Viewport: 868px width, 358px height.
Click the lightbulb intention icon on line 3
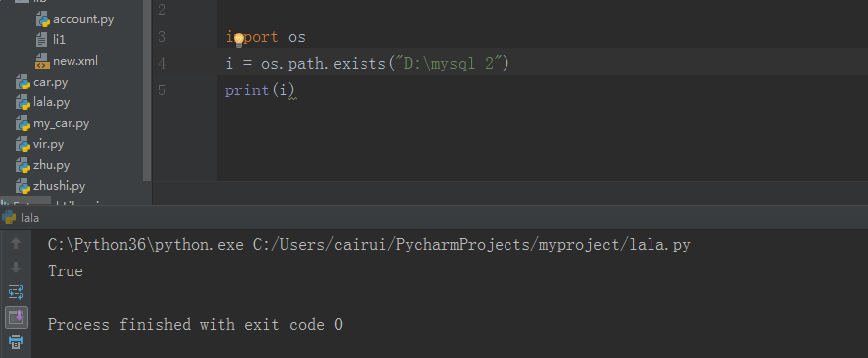tap(239, 39)
